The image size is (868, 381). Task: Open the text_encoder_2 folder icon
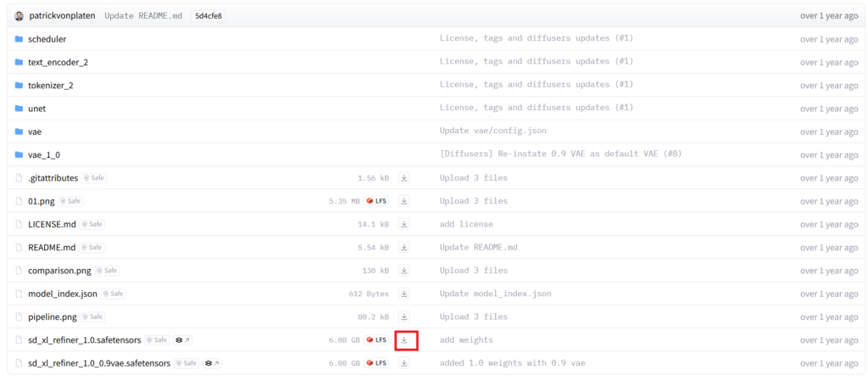pyautogui.click(x=19, y=62)
